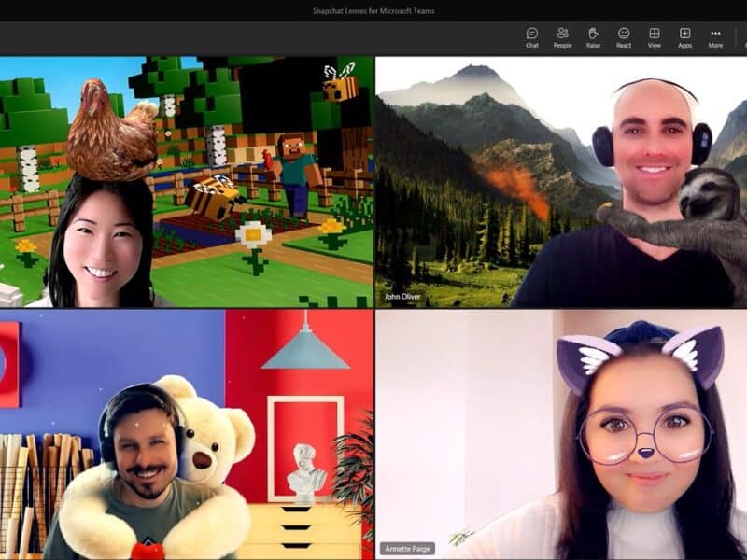Click the chicken lens in the video

(x=112, y=131)
